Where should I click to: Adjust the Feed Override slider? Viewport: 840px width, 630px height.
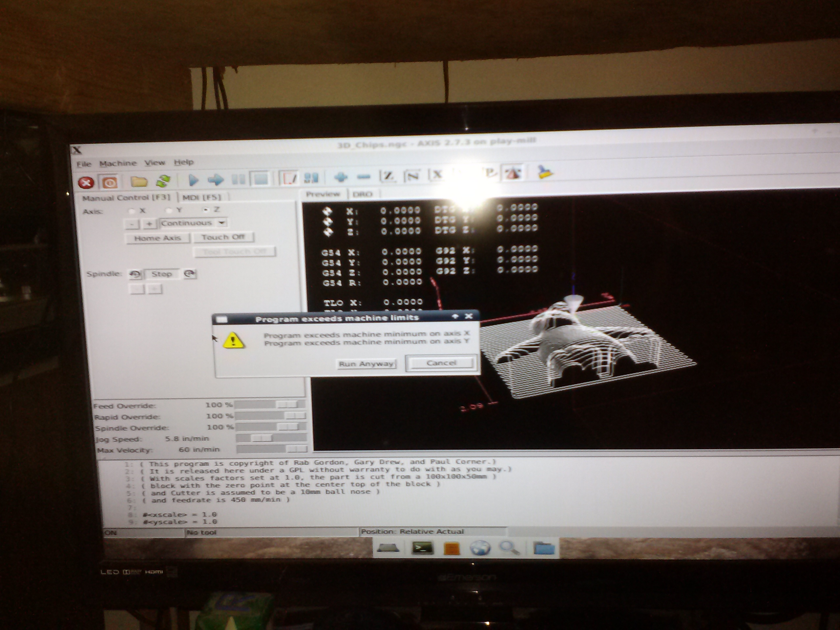coord(270,405)
